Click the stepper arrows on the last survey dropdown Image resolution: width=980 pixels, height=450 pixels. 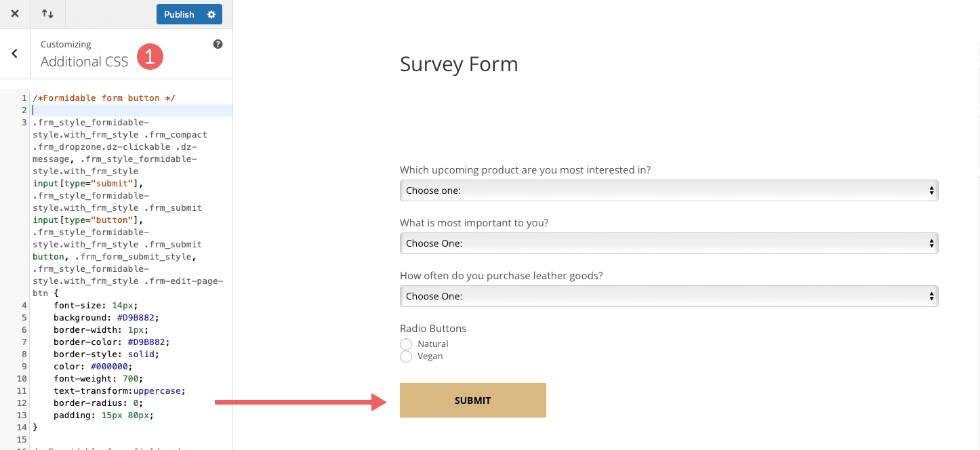(930, 296)
